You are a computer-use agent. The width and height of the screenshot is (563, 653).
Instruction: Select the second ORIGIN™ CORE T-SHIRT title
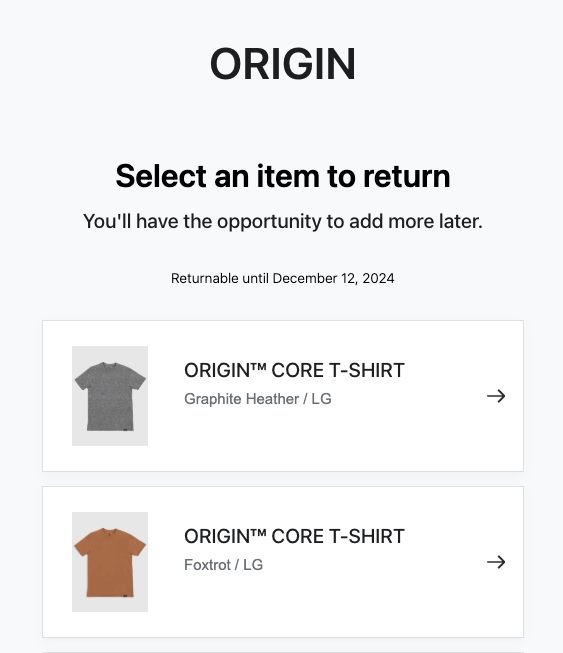tap(294, 536)
